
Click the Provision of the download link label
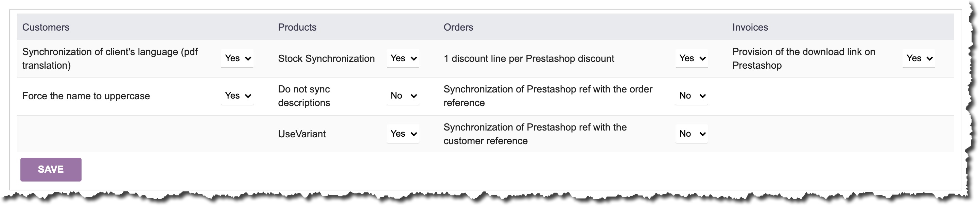tap(804, 59)
